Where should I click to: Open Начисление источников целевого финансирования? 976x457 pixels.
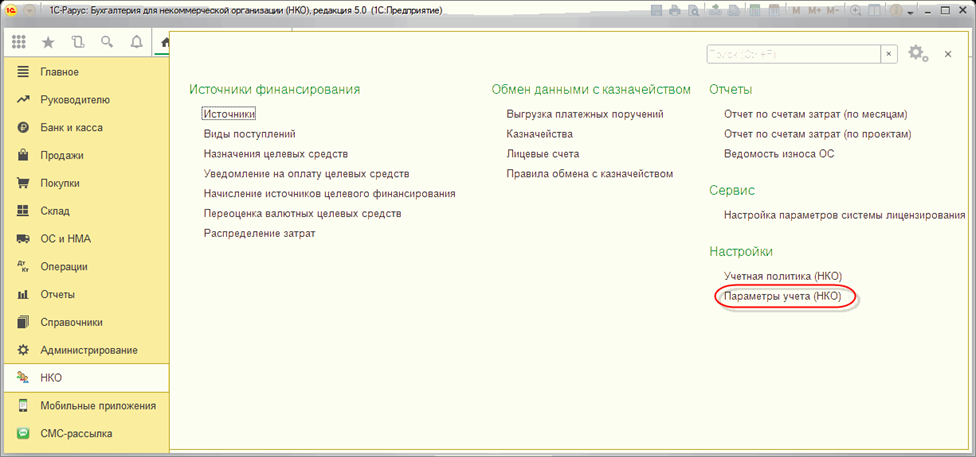[329, 194]
